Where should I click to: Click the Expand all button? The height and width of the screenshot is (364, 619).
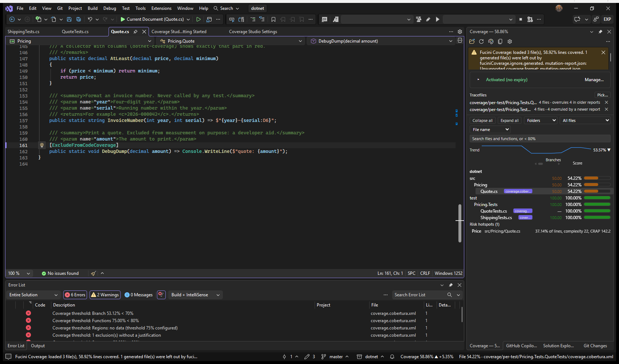click(x=509, y=120)
